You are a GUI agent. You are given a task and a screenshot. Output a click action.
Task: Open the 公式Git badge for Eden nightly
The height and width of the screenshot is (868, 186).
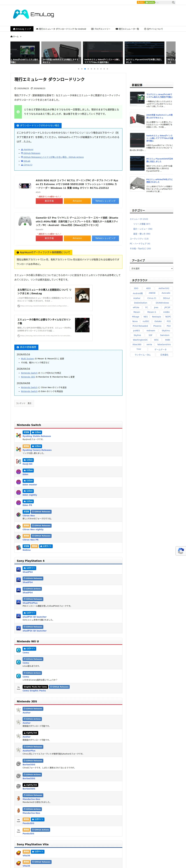(x=28, y=491)
